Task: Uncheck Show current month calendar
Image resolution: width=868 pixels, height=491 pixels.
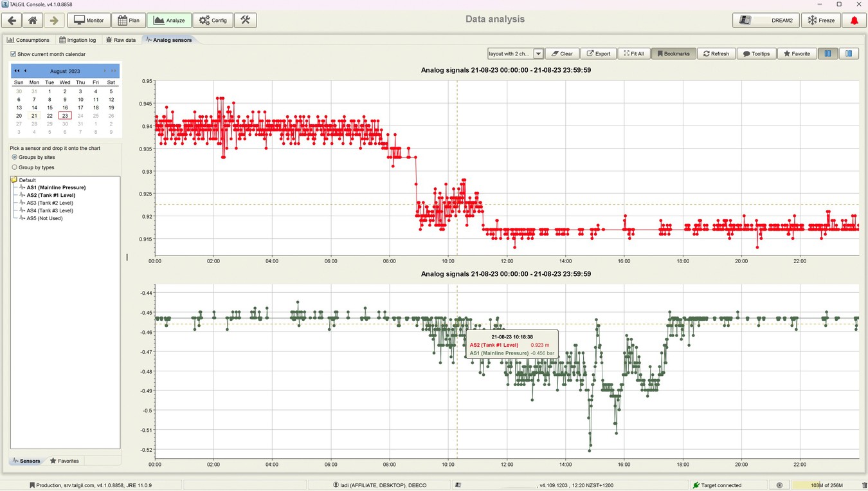Action: (14, 54)
